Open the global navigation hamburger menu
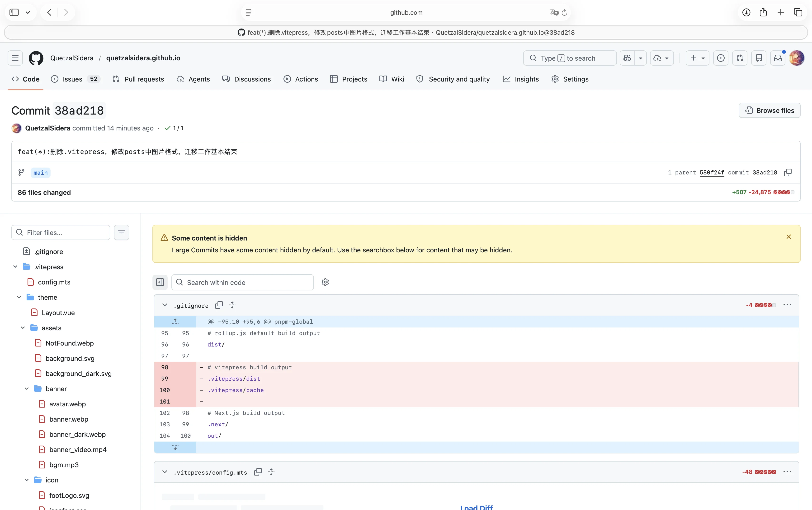This screenshot has width=812, height=510. pos(15,58)
